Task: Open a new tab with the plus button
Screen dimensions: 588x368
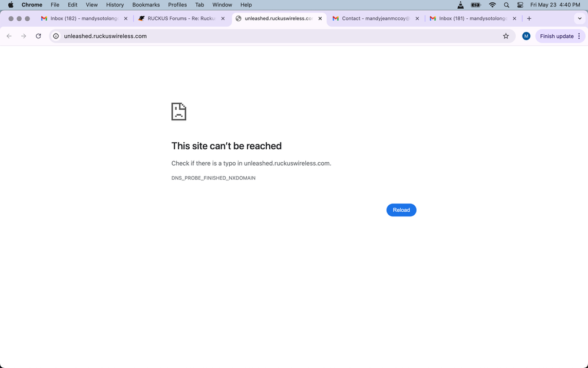Action: pyautogui.click(x=528, y=18)
